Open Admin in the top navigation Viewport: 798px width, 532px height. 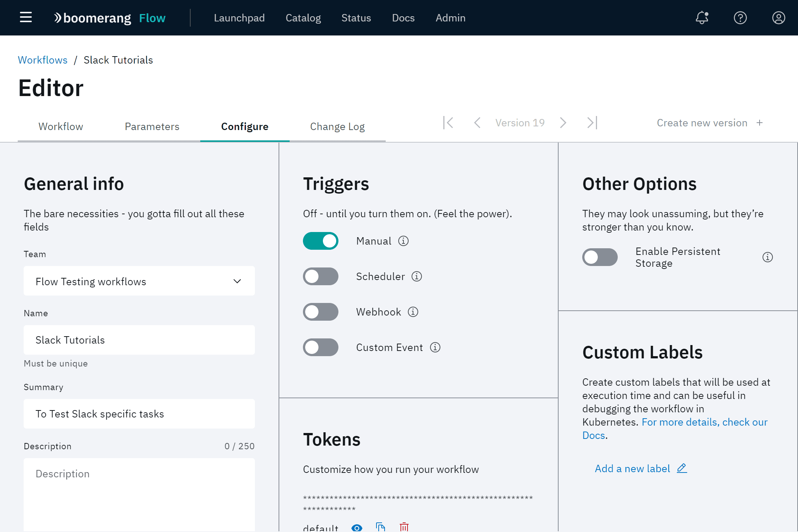450,18
